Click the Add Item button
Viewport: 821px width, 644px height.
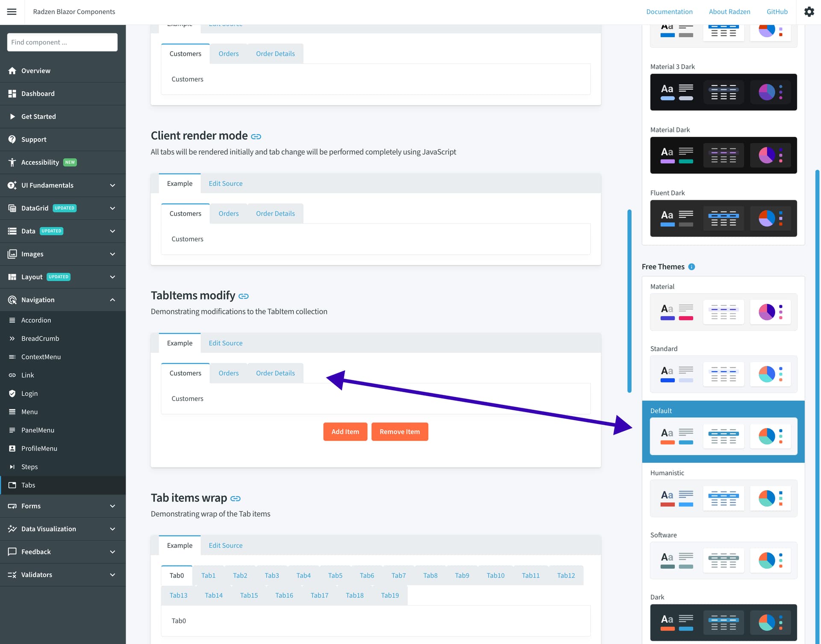click(345, 432)
